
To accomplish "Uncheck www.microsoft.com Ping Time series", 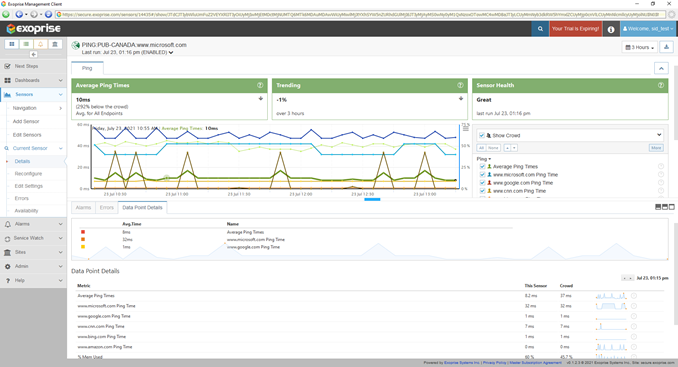I will click(483, 175).
